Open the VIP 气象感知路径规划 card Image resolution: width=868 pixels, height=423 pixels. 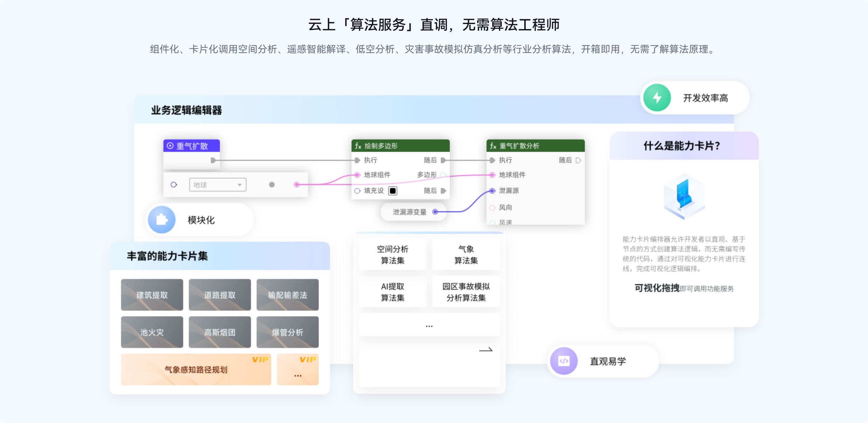click(x=196, y=369)
